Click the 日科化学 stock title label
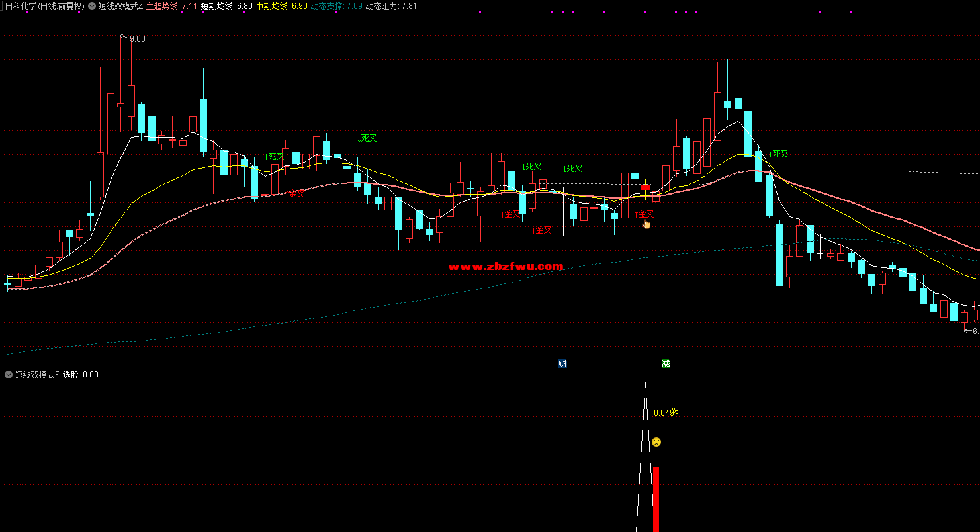 point(44,5)
